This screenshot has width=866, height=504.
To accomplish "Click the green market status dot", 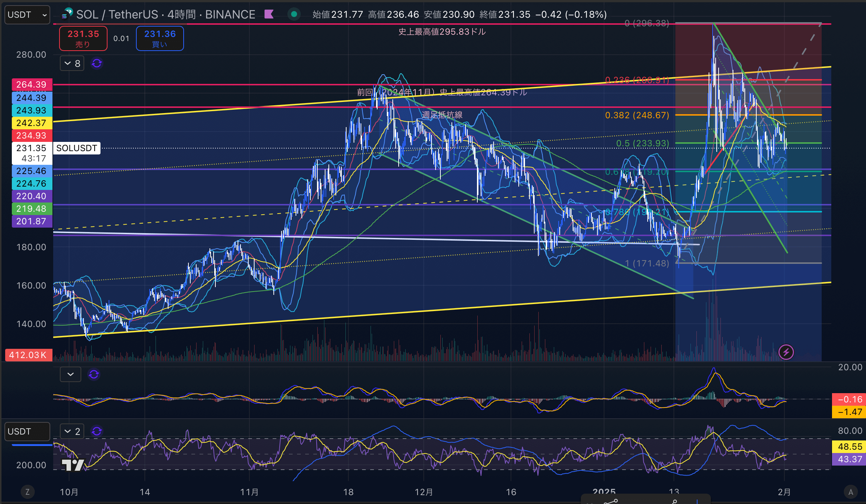I will click(294, 14).
